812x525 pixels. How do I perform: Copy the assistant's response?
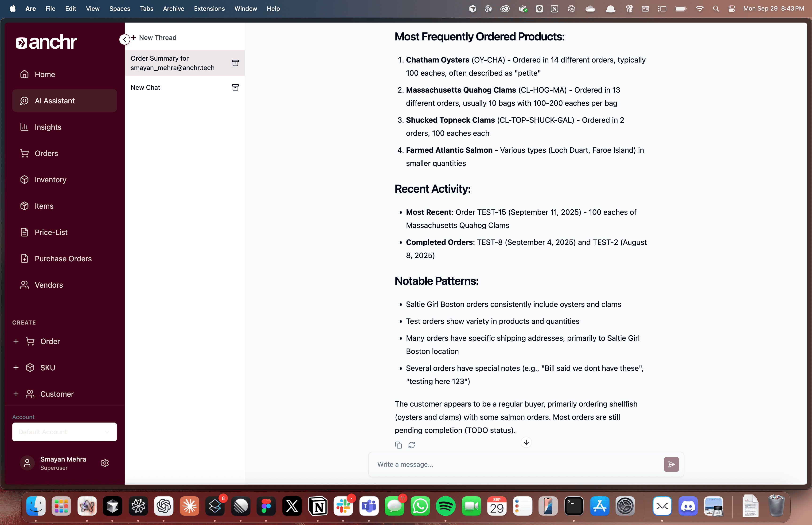(x=398, y=445)
